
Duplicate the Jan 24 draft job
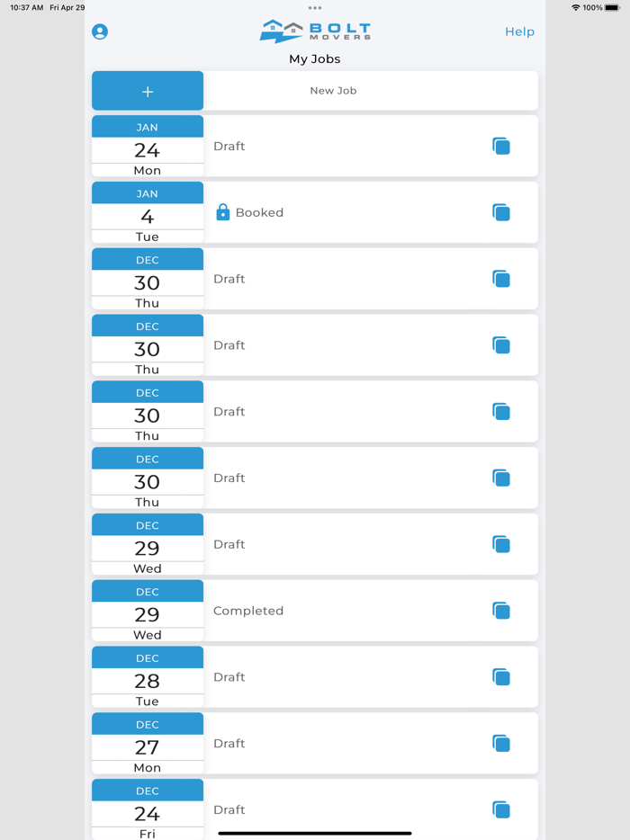coord(501,147)
